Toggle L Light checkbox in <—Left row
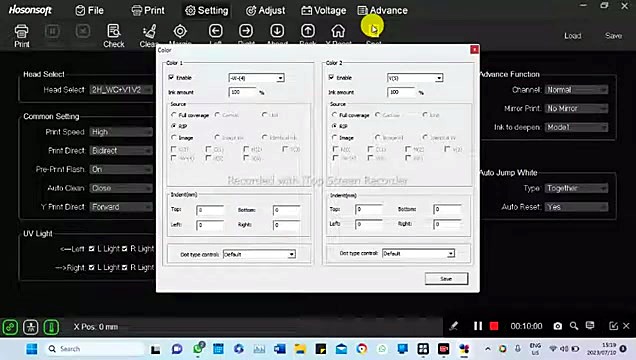636x360 pixels. pos(91,249)
